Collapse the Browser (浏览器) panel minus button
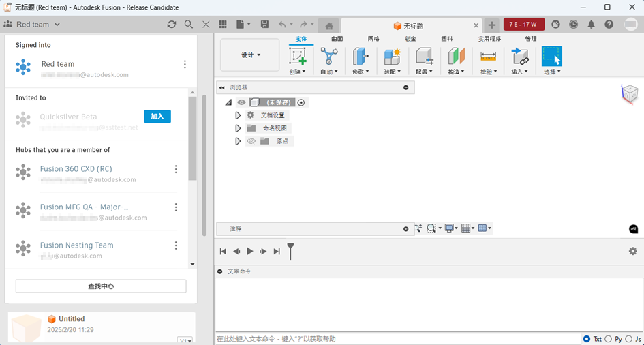Screen dimensions: 644x345 pos(405,87)
